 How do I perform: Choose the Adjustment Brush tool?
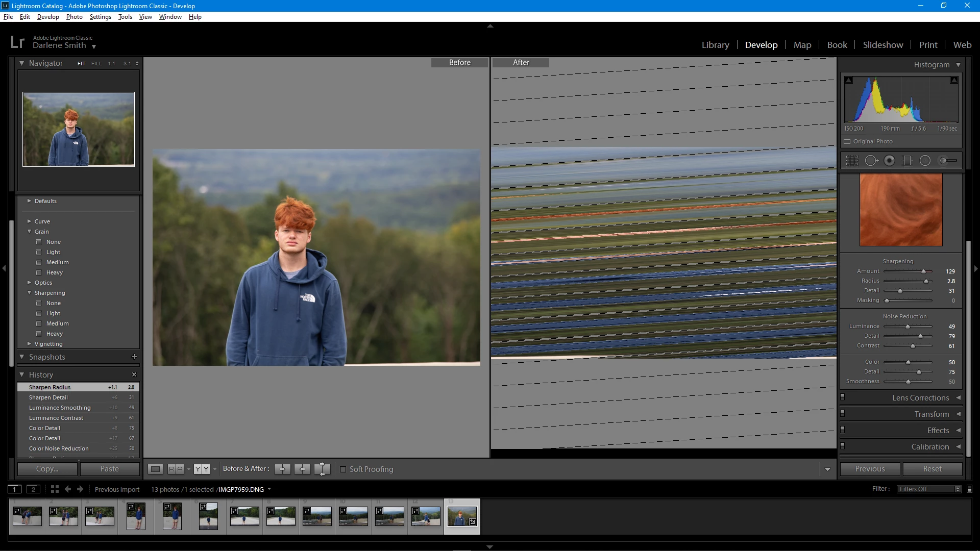948,161
